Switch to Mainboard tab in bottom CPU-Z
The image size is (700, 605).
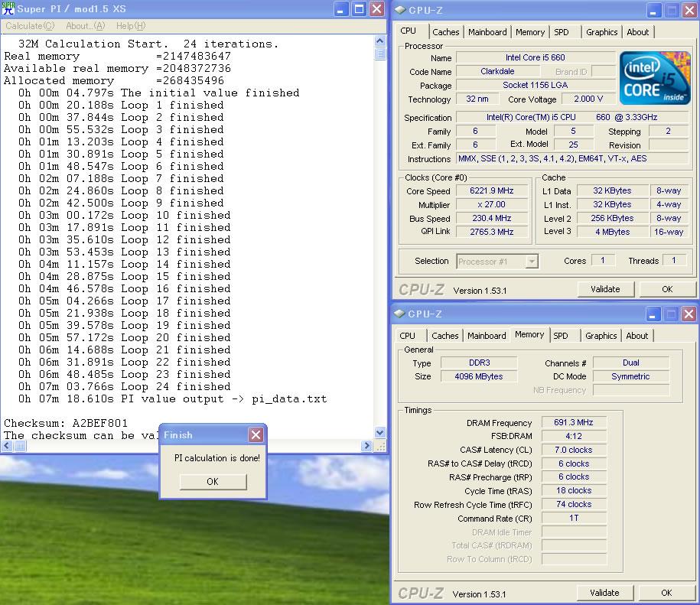(487, 336)
